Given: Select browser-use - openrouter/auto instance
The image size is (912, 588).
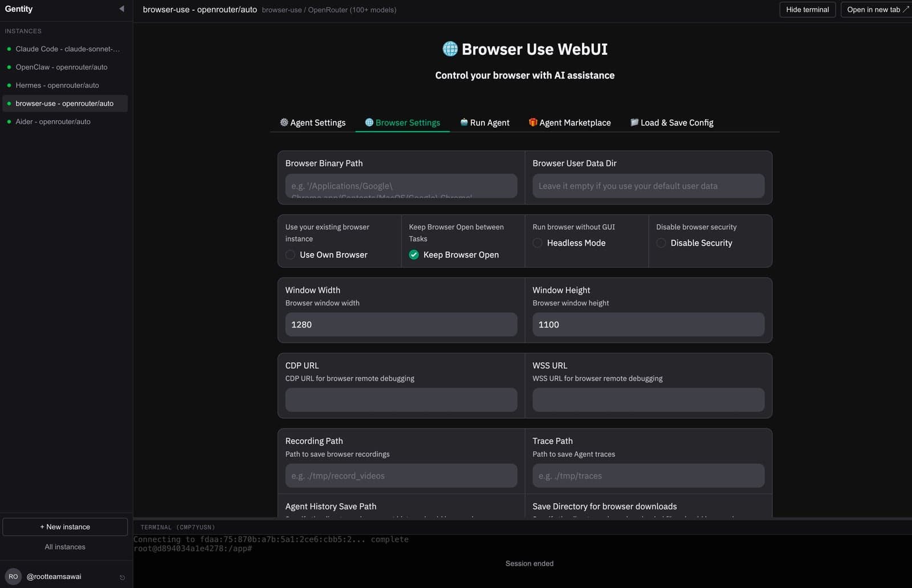Looking at the screenshot, I should [65, 104].
